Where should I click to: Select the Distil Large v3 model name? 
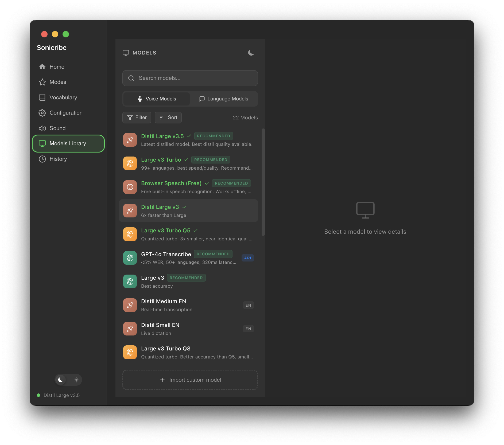coord(160,207)
